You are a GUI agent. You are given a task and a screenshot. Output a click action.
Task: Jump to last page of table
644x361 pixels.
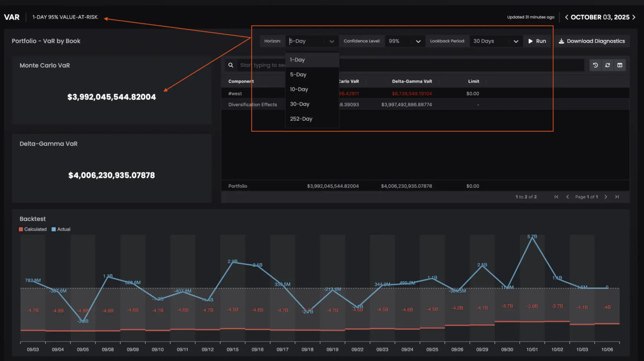(x=617, y=197)
